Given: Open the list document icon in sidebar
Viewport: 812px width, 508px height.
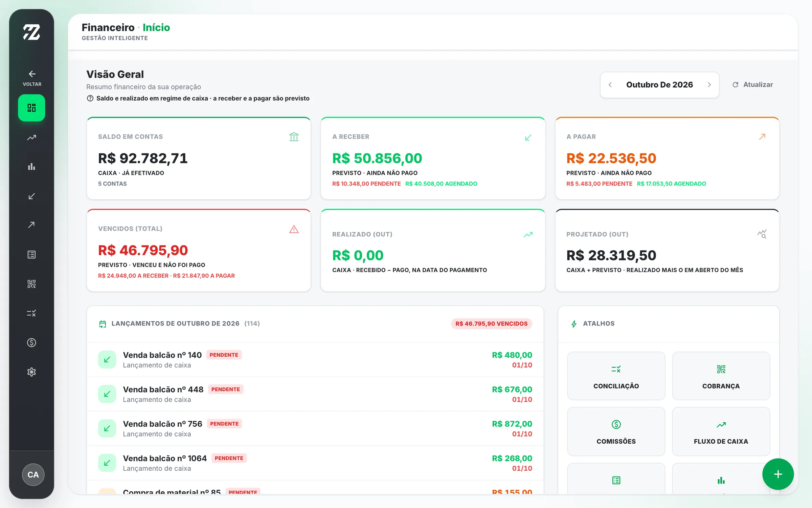Looking at the screenshot, I should point(31,255).
